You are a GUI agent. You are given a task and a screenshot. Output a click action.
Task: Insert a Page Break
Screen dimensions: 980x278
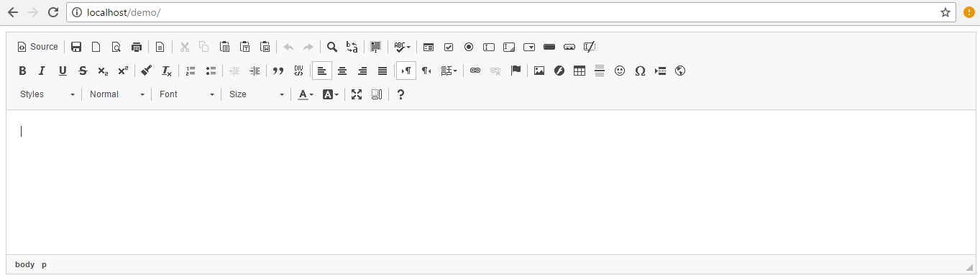(660, 71)
